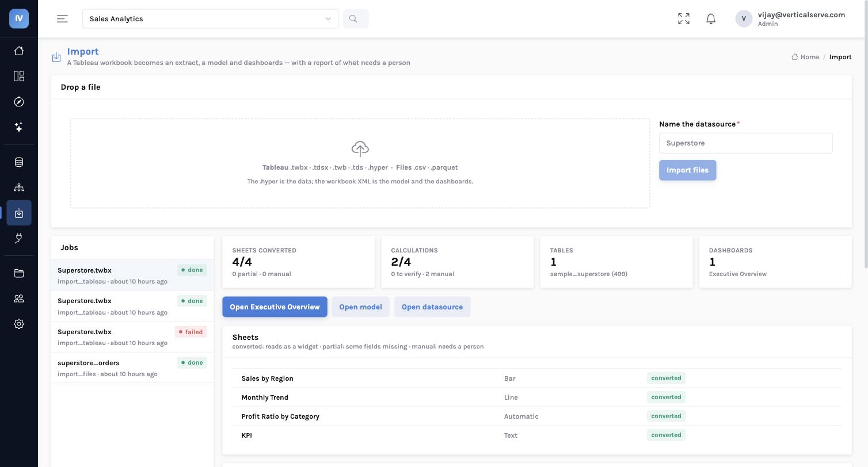The image size is (868, 467).
Task: Click the Import page header icon
Action: (56, 57)
